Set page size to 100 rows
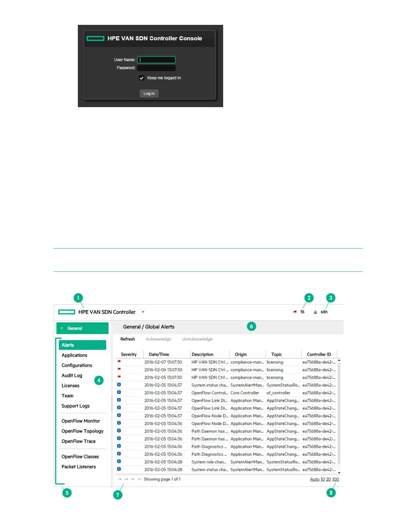The image size is (399, 532). (x=336, y=479)
